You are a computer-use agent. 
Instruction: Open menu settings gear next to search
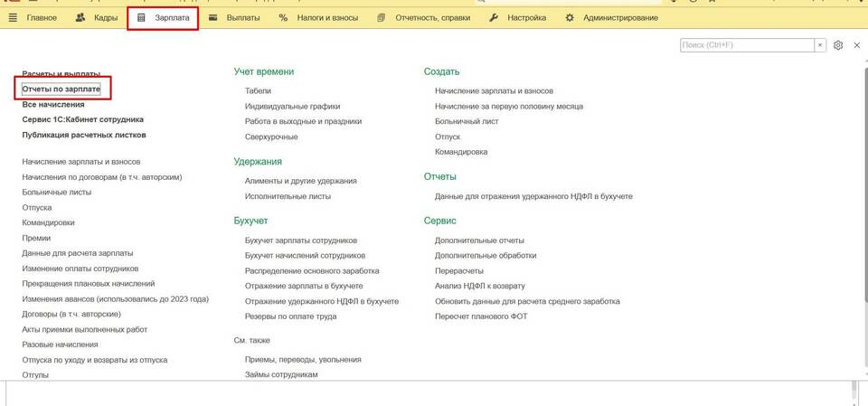pos(838,45)
